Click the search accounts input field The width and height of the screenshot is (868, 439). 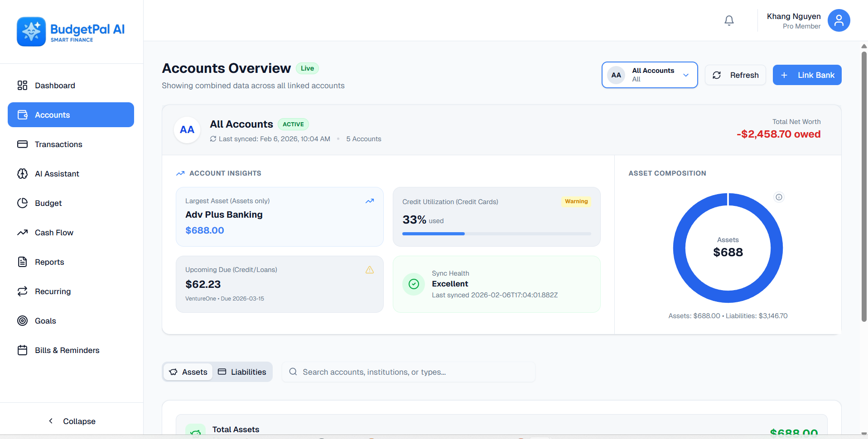click(x=408, y=372)
